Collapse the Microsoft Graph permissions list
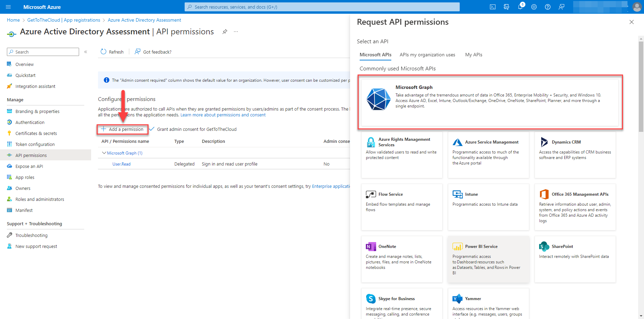The image size is (644, 319). click(x=104, y=153)
